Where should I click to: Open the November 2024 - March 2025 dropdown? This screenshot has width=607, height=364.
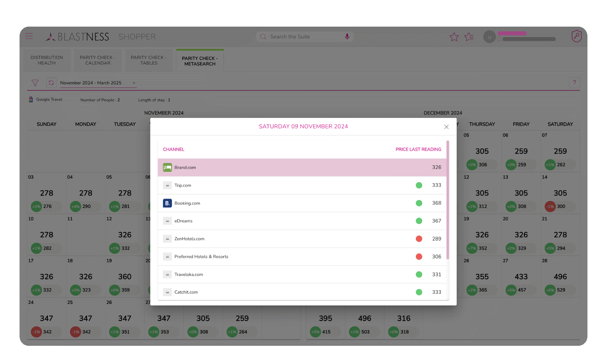[x=98, y=83]
